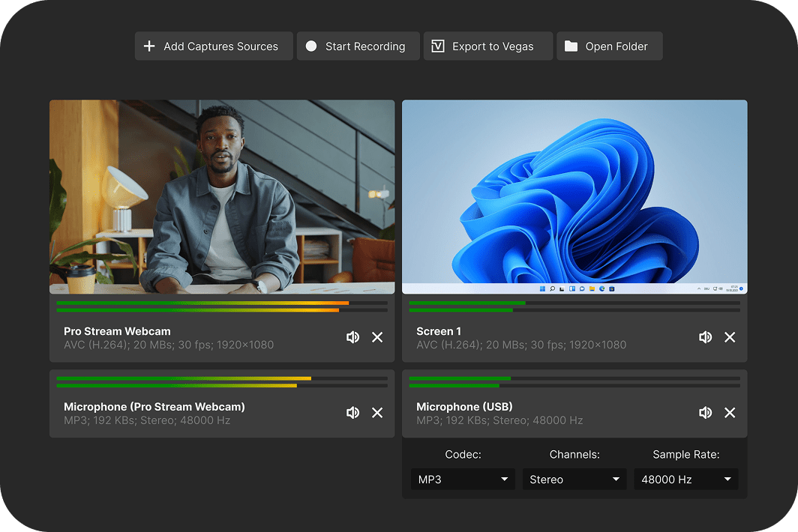Screen dimensions: 798x532
Task: Open Folder button in top toolbar
Action: click(610, 46)
